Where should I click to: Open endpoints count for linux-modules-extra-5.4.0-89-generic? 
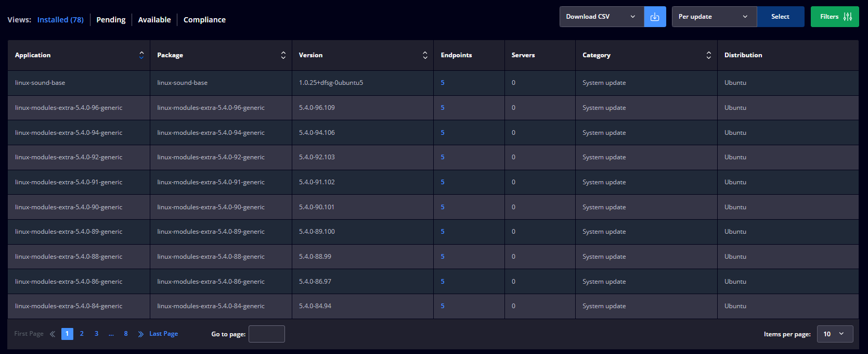[x=443, y=232]
